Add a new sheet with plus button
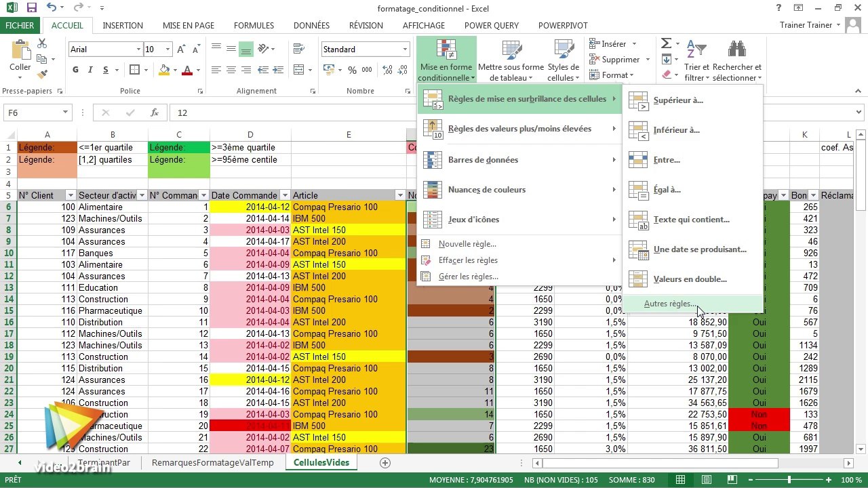Image resolution: width=868 pixels, height=488 pixels. pyautogui.click(x=385, y=463)
